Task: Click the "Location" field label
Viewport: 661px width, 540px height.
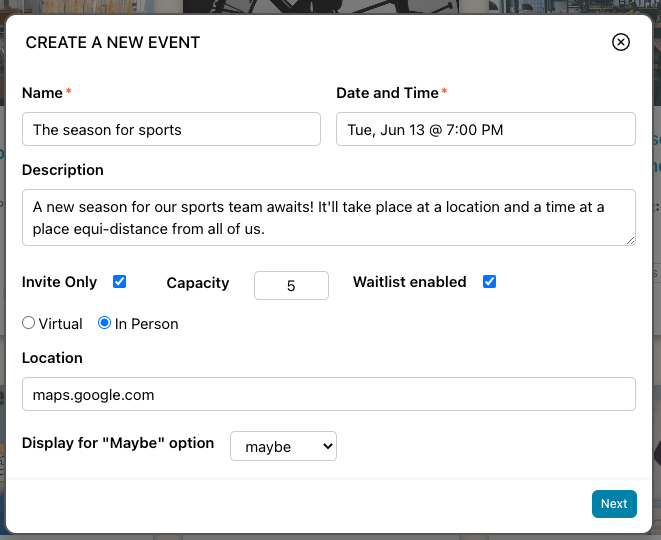Action: pyautogui.click(x=52, y=358)
